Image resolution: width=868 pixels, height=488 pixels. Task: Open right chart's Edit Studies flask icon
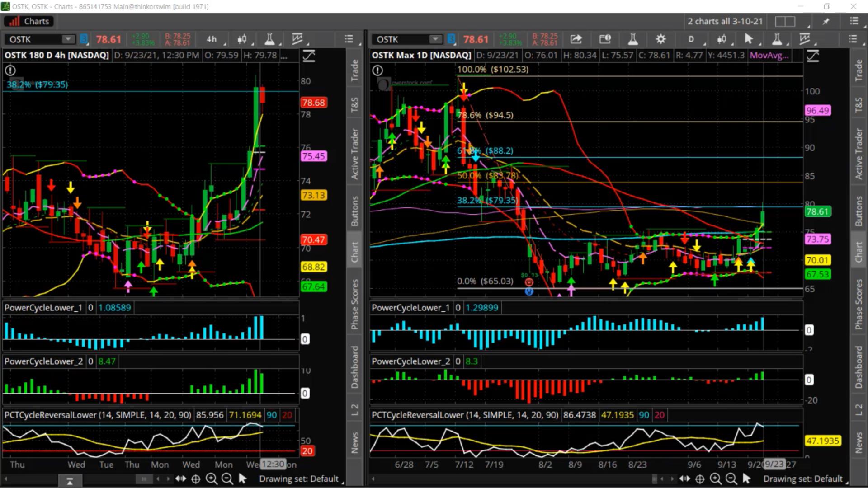tap(633, 39)
